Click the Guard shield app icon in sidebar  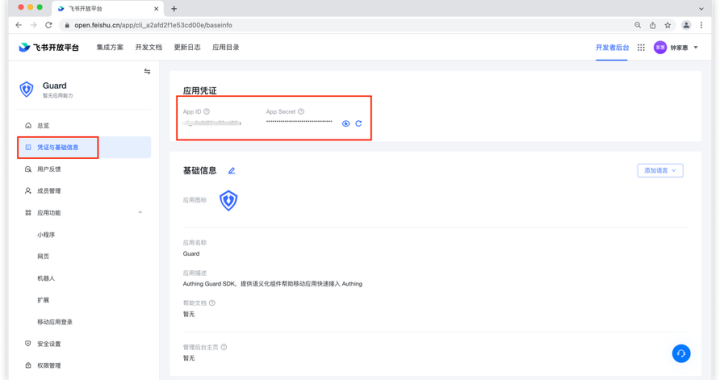[x=26, y=89]
